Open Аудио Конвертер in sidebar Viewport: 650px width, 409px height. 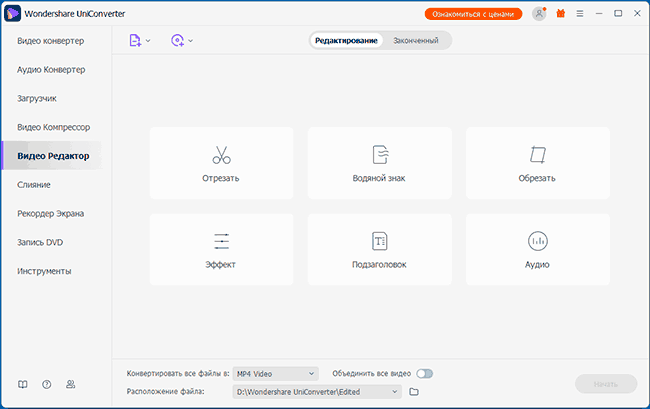[x=51, y=70]
